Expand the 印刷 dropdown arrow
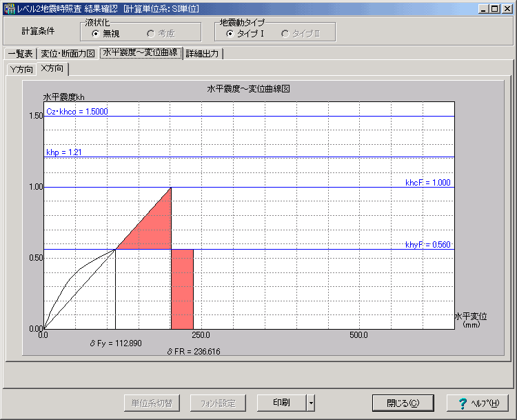The width and height of the screenshot is (517, 420). click(x=312, y=403)
